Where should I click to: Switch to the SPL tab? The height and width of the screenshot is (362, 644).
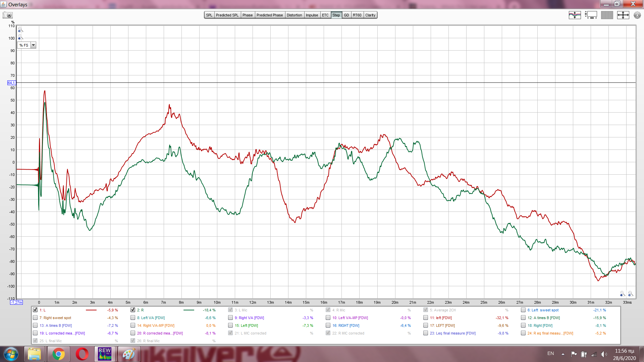tap(209, 15)
